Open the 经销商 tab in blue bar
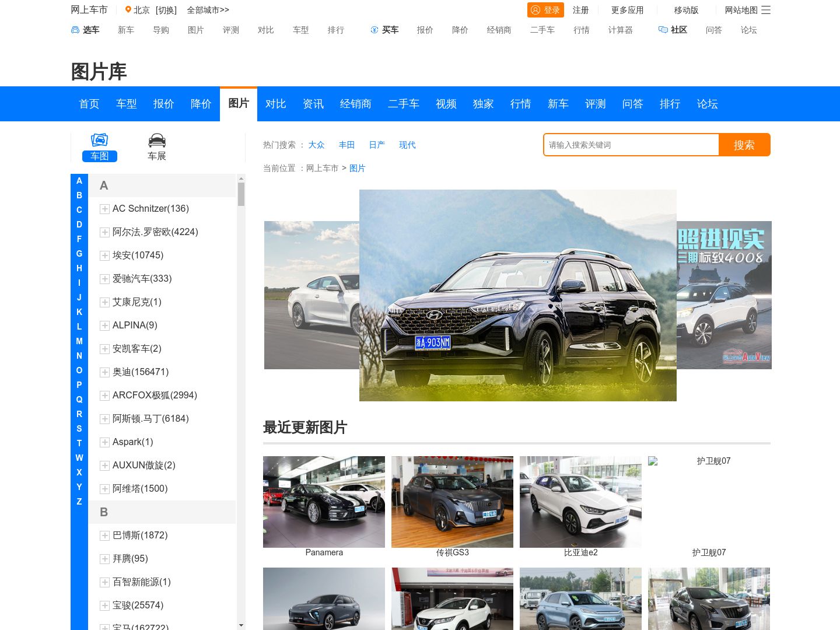The height and width of the screenshot is (630, 840). (x=356, y=104)
